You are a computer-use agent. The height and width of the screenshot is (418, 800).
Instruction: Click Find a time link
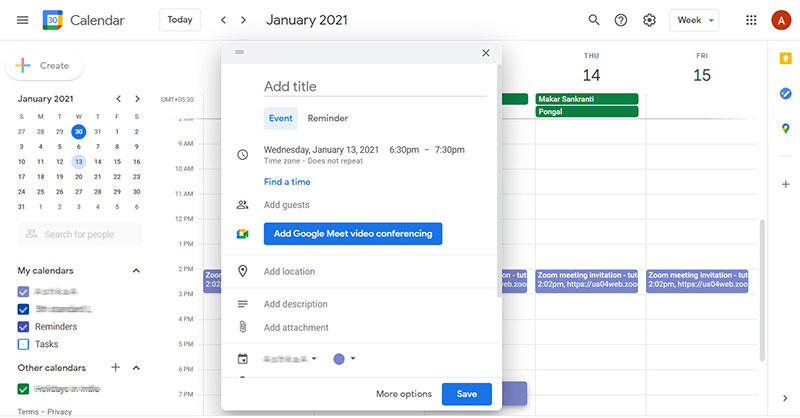[x=287, y=182]
